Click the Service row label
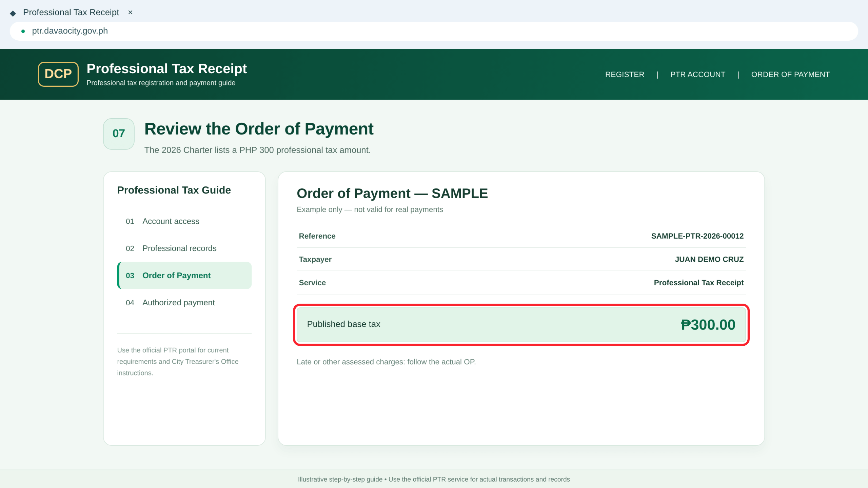 coord(312,283)
